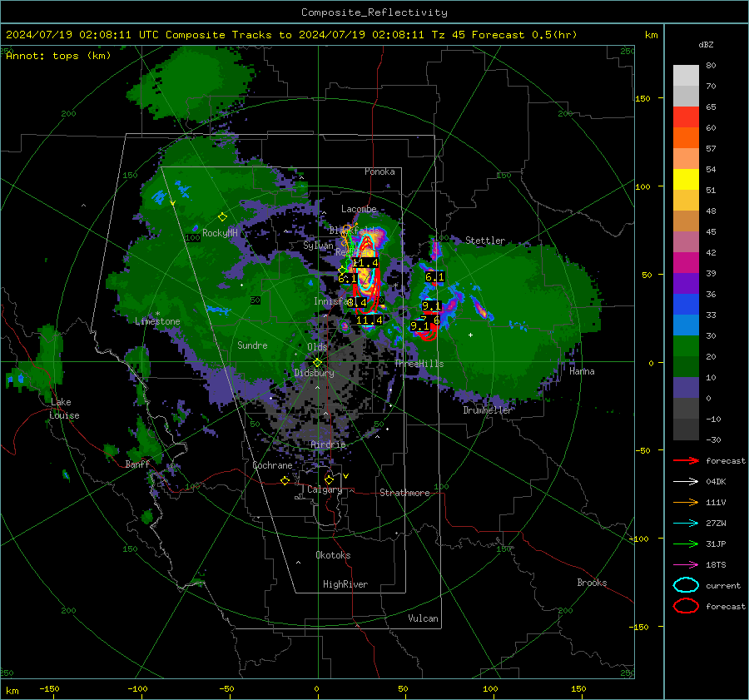The height and width of the screenshot is (700, 749).
Task: Select the orange 111V track arrow
Action: 686,502
